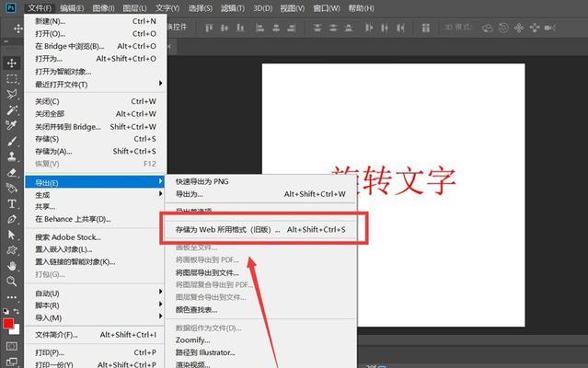Align top edges in options bar

[209, 28]
